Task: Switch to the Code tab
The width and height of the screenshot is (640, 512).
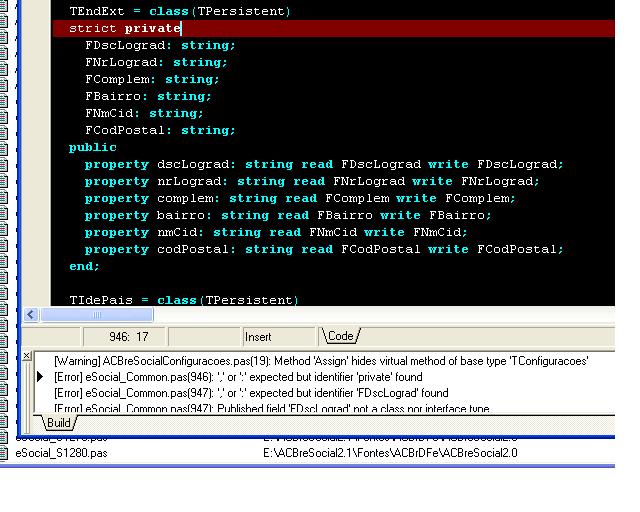Action: point(340,336)
